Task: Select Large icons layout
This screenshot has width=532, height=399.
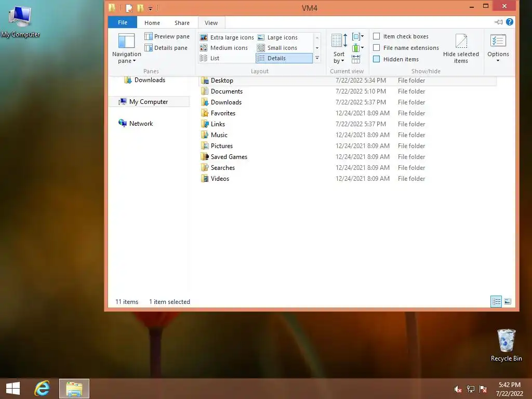Action: 277,37
